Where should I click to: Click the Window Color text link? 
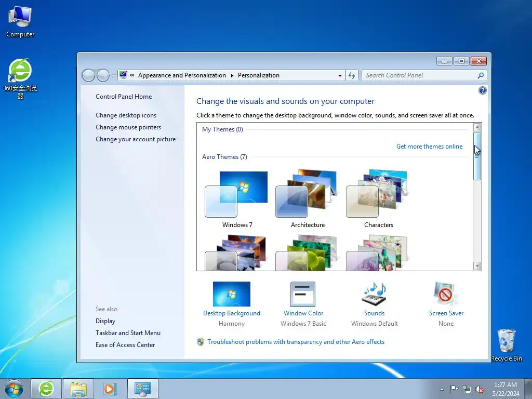[303, 313]
